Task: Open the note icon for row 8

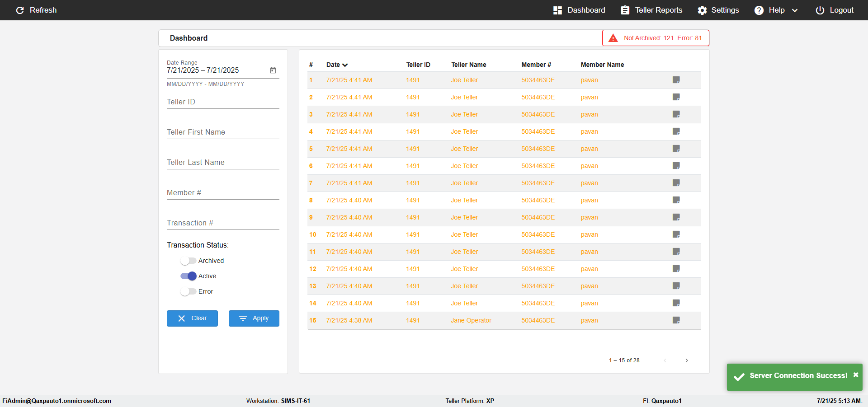Action: click(676, 200)
